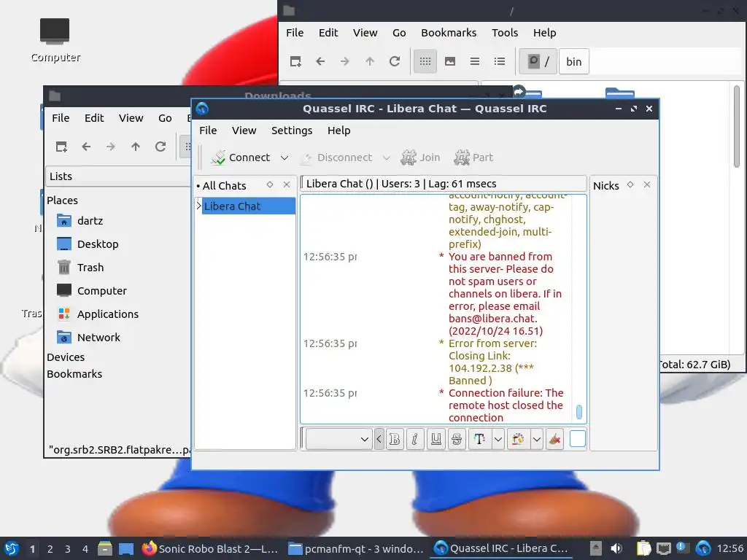Click the clear formatting broom icon
Screen dimensions: 747x560
coord(554,439)
